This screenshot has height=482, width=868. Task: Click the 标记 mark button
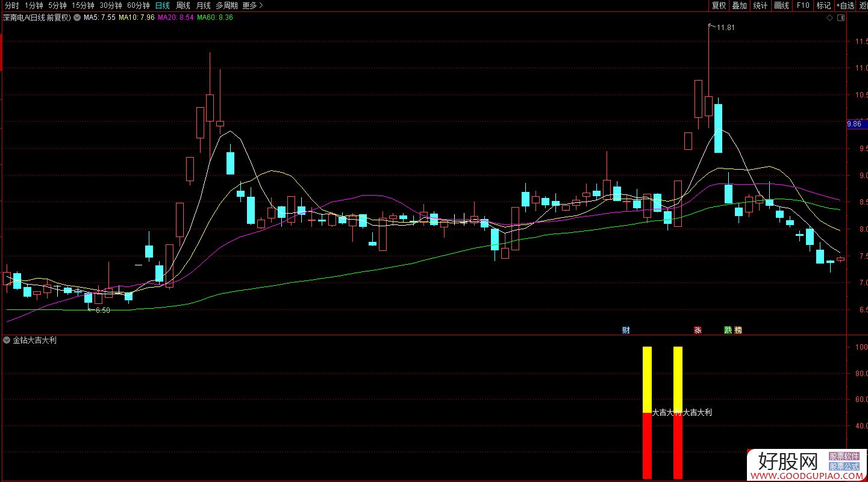pos(823,5)
